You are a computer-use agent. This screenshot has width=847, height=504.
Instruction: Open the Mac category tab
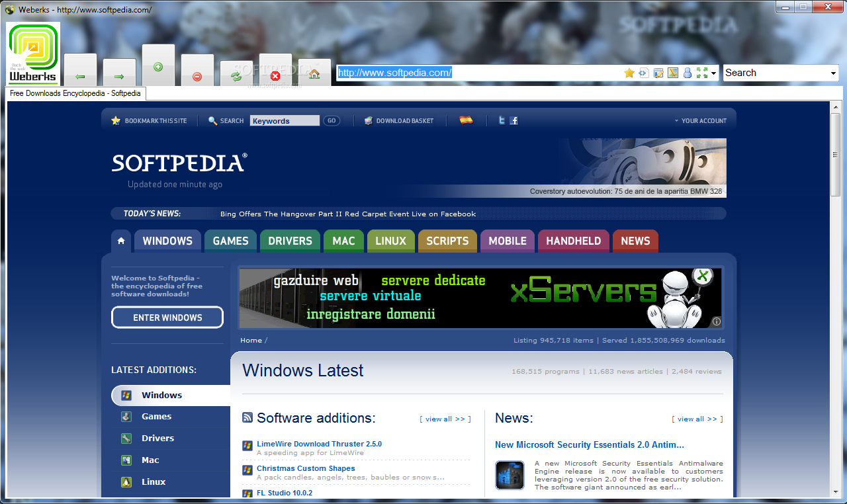tap(343, 241)
